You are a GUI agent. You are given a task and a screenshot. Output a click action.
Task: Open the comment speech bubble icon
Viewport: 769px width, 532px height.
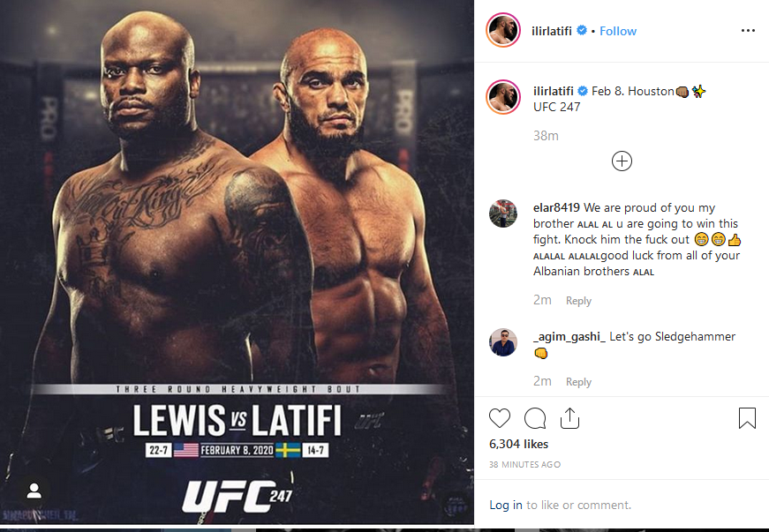(534, 418)
